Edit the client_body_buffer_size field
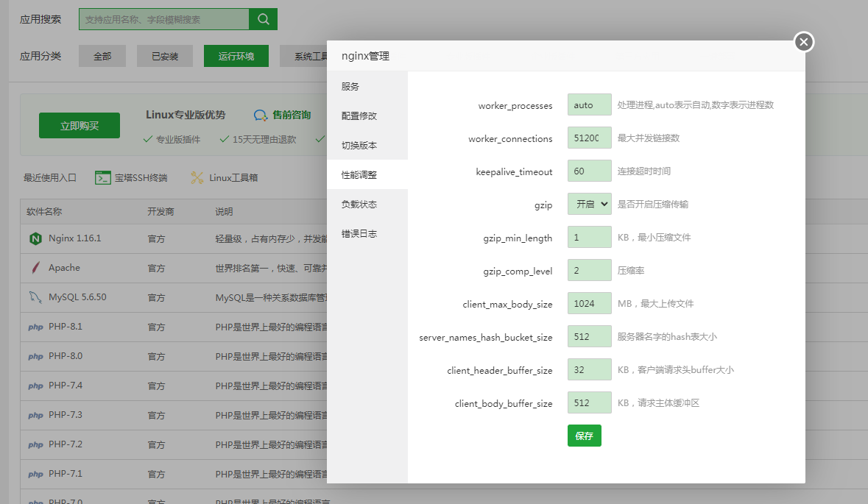This screenshot has width=868, height=504. click(x=589, y=402)
